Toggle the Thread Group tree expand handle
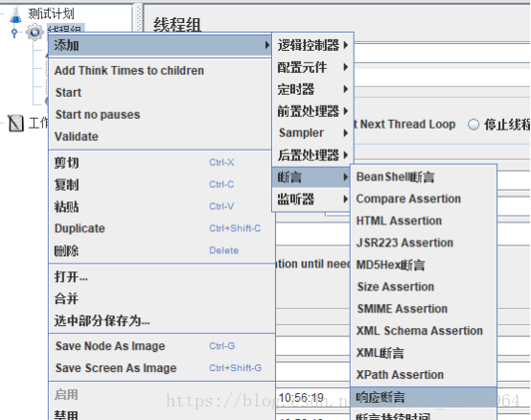Screen dimensions: 531x420 [x=13, y=34]
